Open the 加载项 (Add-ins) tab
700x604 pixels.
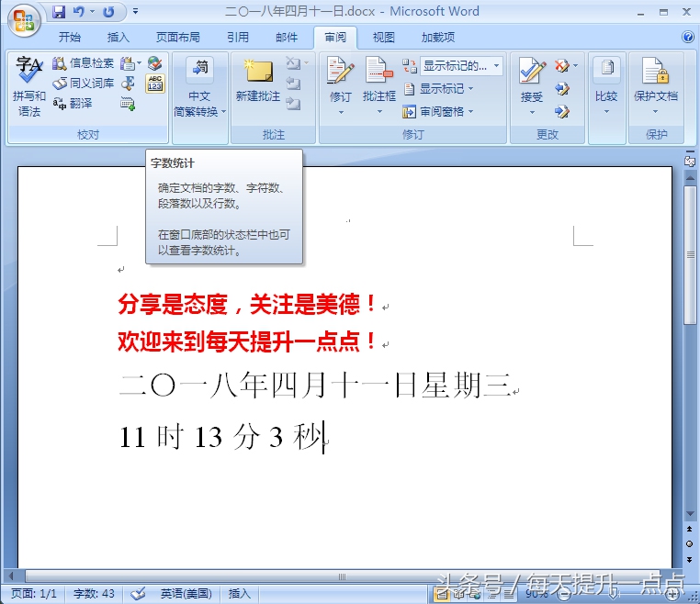[438, 38]
